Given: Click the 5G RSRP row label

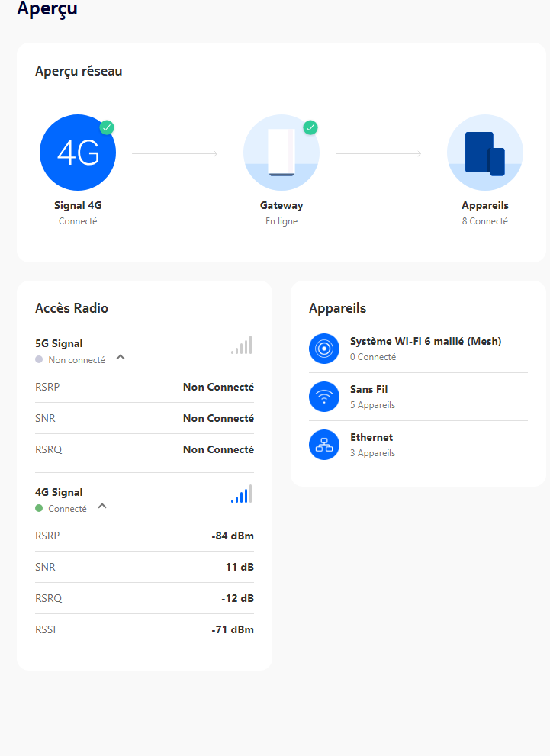Looking at the screenshot, I should pyautogui.click(x=47, y=388).
